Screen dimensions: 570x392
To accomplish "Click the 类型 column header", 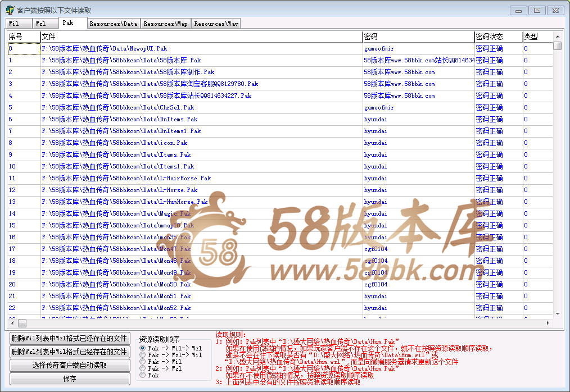I will 537,37.
